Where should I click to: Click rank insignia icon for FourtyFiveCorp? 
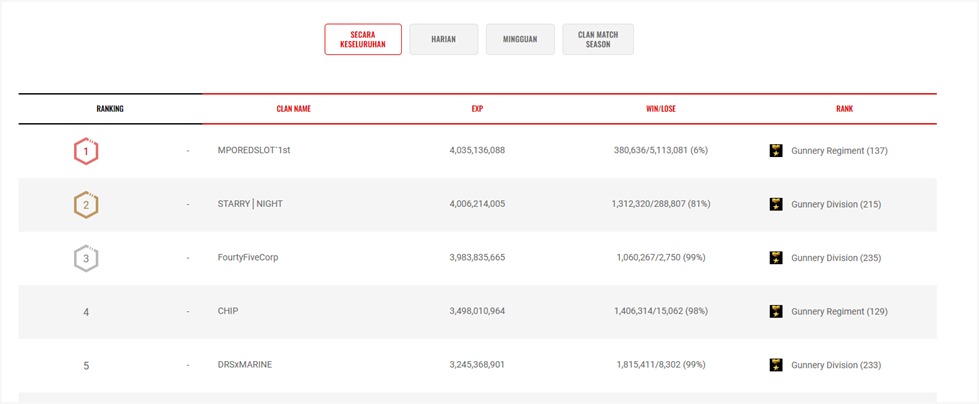coord(775,258)
